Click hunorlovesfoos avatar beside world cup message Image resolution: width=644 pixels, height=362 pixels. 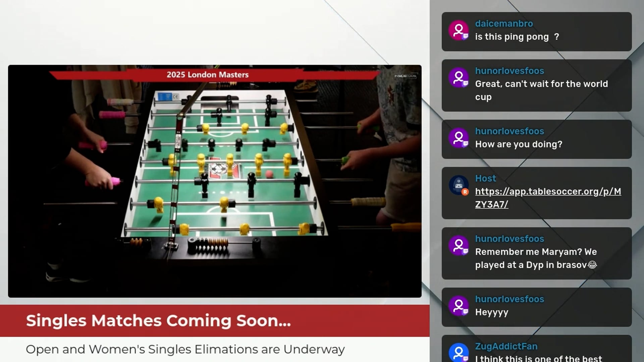pyautogui.click(x=459, y=78)
